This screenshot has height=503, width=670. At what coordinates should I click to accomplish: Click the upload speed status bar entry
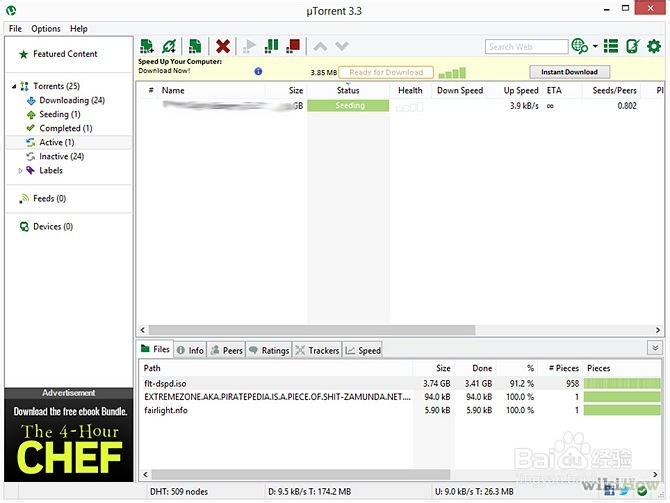coord(474,491)
